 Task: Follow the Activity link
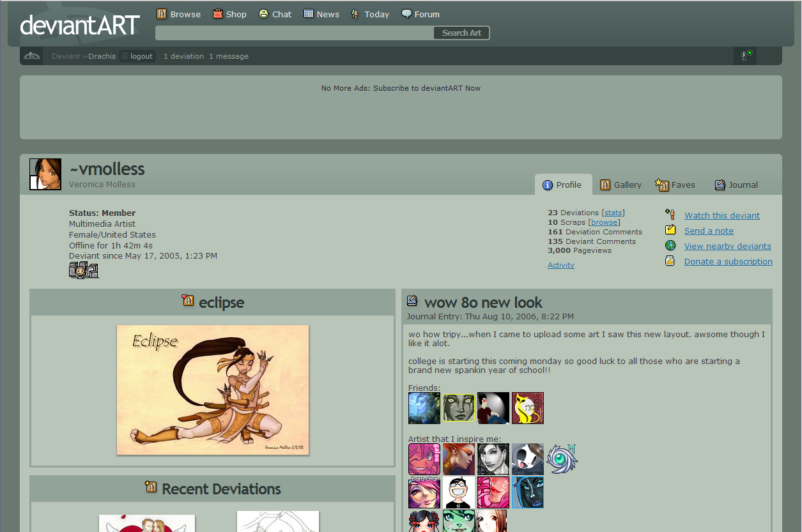[560, 265]
